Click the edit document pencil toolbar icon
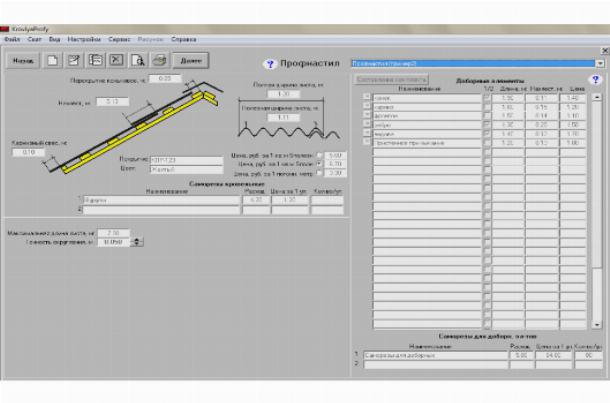Viewport: 610px width, 403px height. pos(75,61)
